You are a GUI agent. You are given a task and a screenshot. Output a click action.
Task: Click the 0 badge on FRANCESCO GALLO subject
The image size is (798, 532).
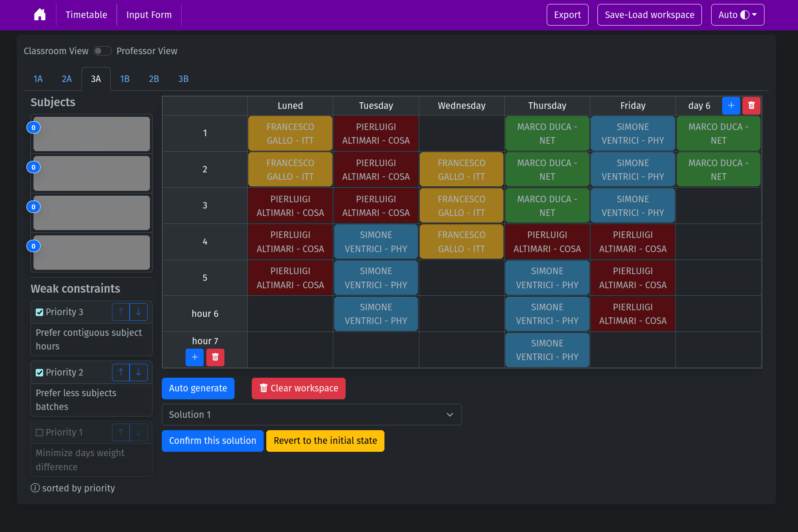(34, 246)
